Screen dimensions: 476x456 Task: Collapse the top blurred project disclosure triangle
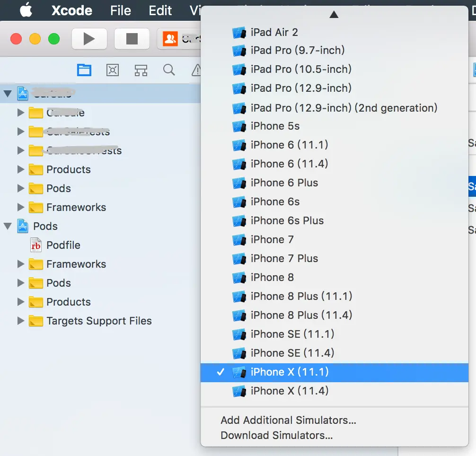(8, 93)
